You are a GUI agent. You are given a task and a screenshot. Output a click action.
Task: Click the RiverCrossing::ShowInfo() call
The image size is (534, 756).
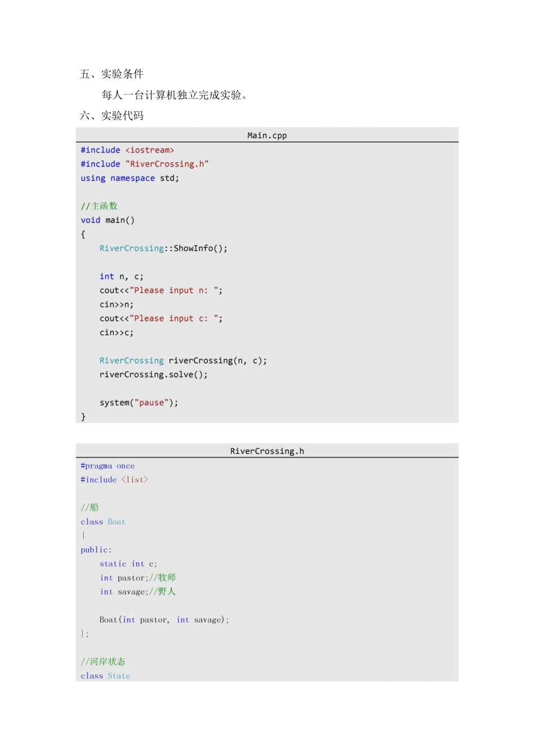pos(164,248)
